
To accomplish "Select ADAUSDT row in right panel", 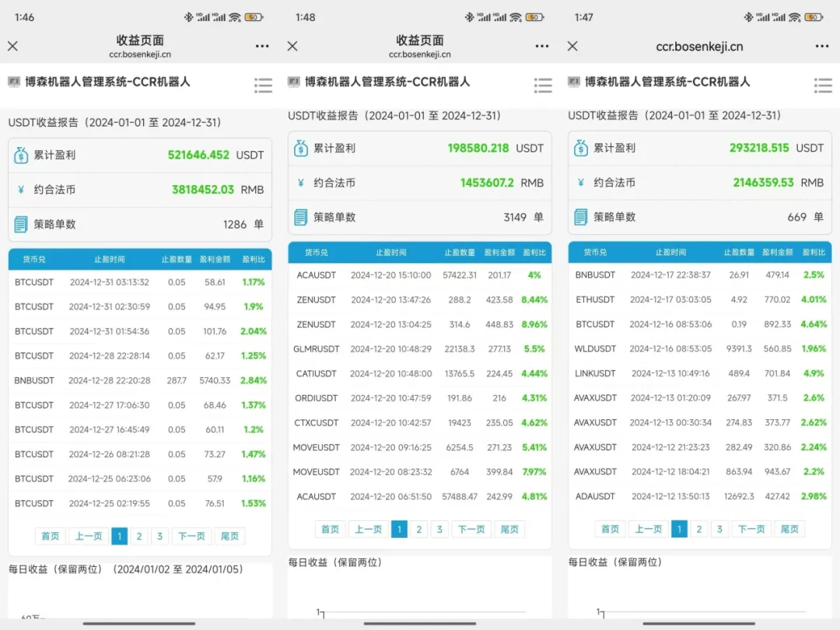I will pos(700,496).
